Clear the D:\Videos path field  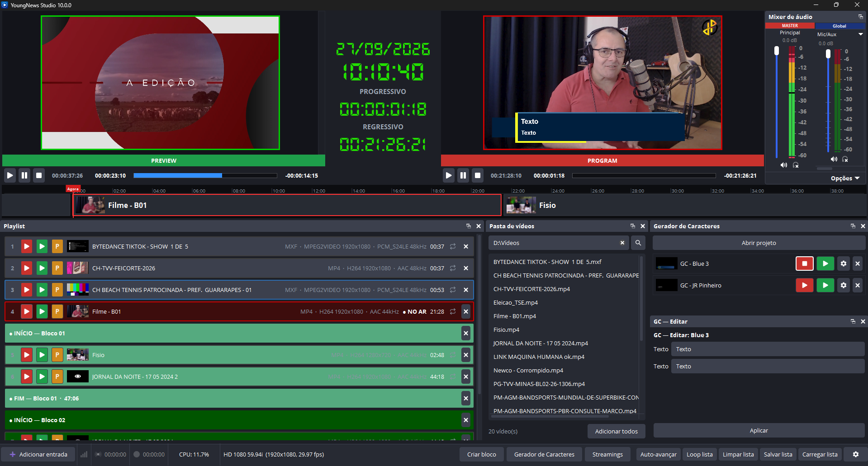point(622,243)
